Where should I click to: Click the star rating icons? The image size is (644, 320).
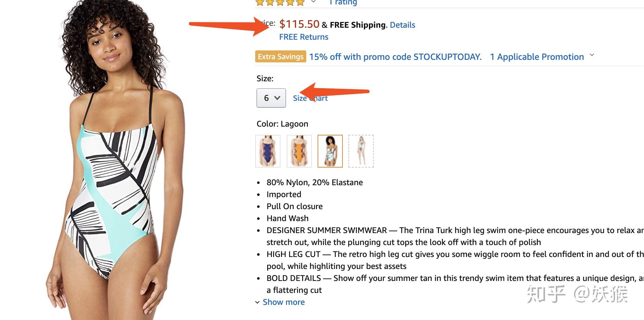[x=280, y=3]
